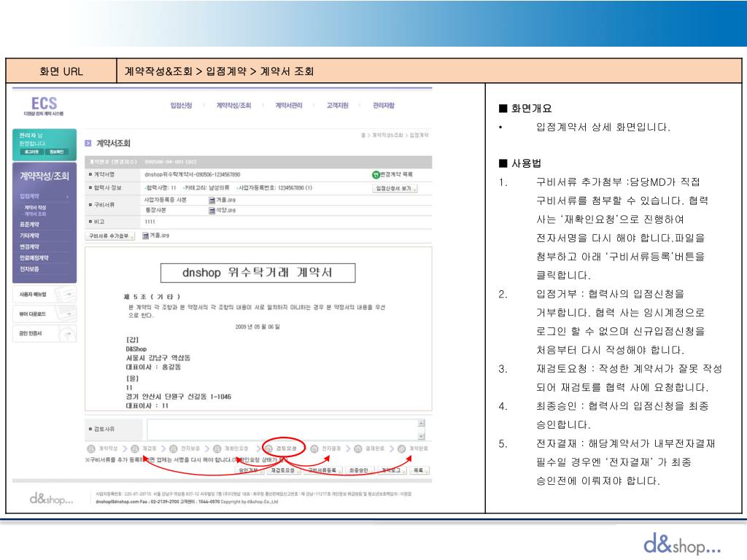Click the 승인거부 button
Screen dimensions: 747x560
(251, 470)
